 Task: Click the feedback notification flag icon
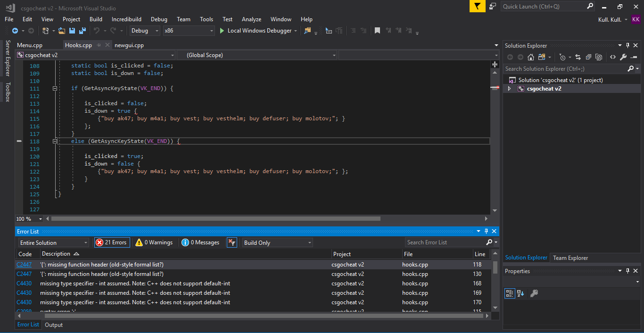pos(477,6)
